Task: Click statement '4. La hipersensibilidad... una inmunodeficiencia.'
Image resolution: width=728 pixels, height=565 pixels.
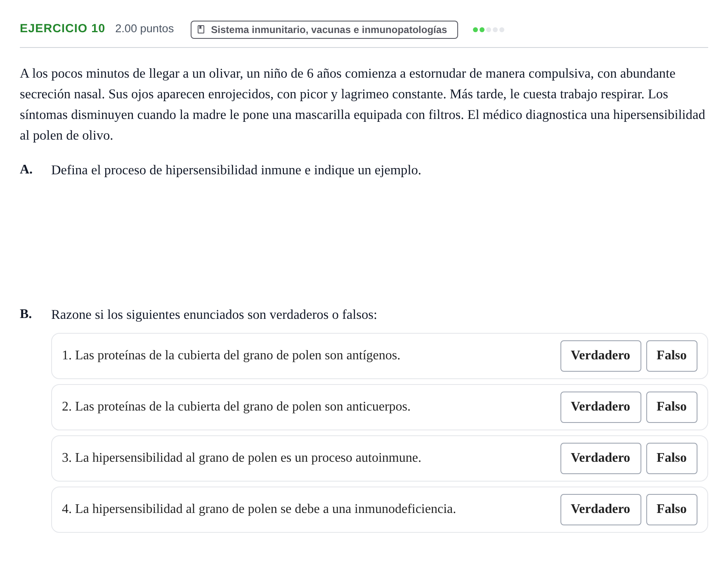Action: point(259,509)
